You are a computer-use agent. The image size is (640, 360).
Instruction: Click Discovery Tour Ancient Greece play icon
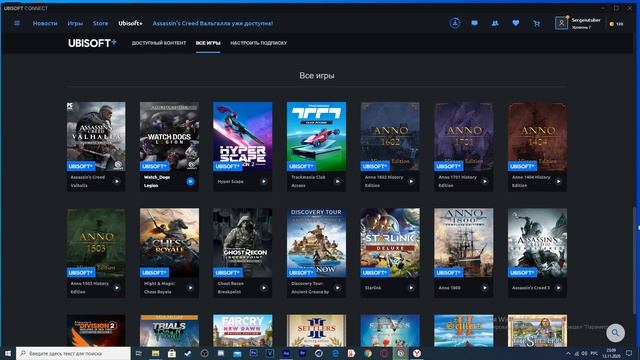click(337, 288)
